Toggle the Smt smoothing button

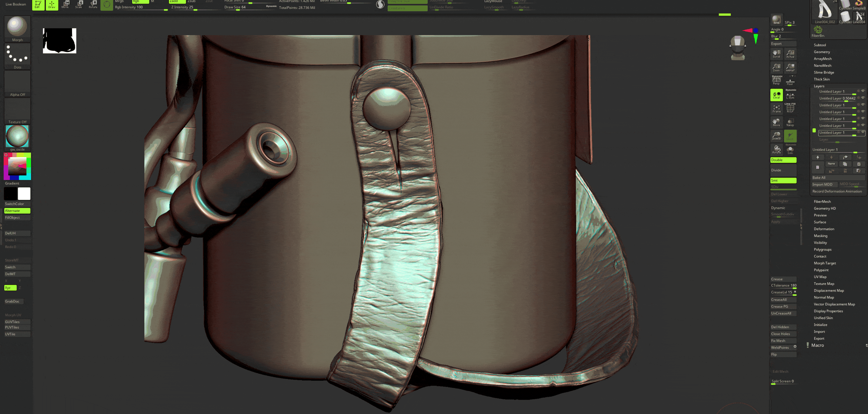(783, 180)
